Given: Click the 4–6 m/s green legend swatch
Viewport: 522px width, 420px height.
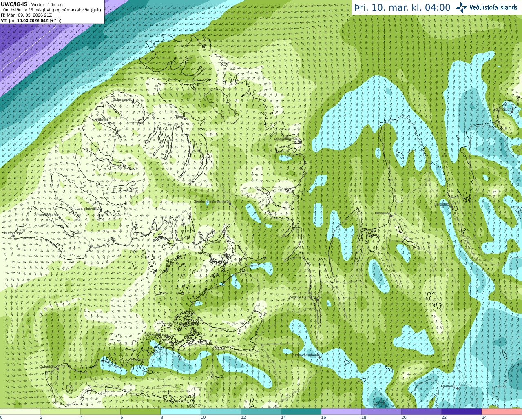Looking at the screenshot, I should [x=100, y=411].
